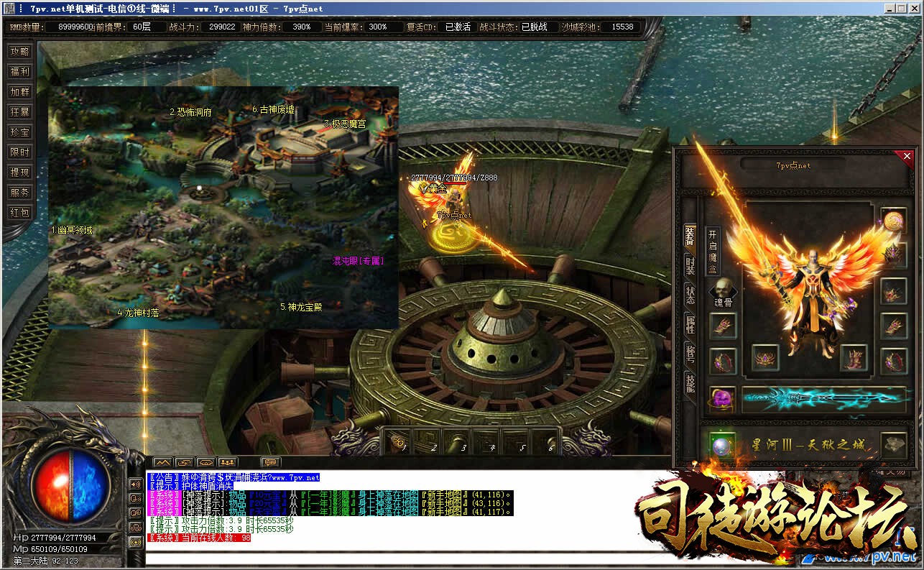
Task: Toggle the private whisper channel button
Action: 135,498
